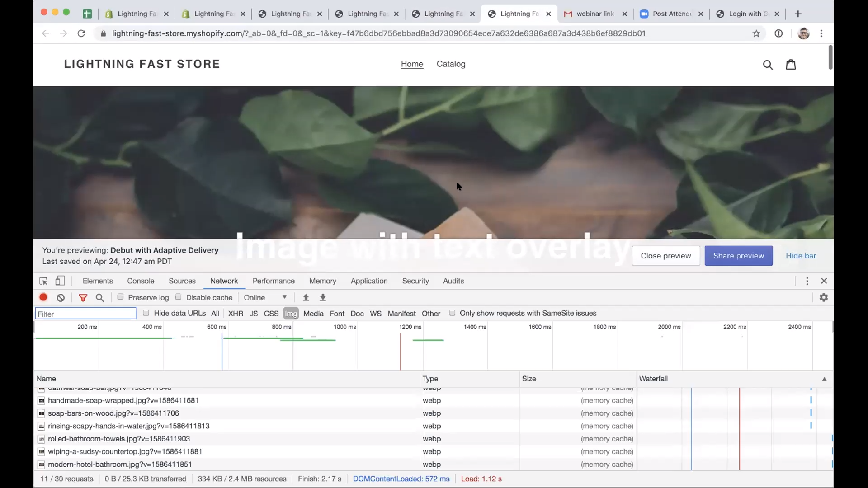
Task: Type in the network Filter field
Action: coord(85,314)
